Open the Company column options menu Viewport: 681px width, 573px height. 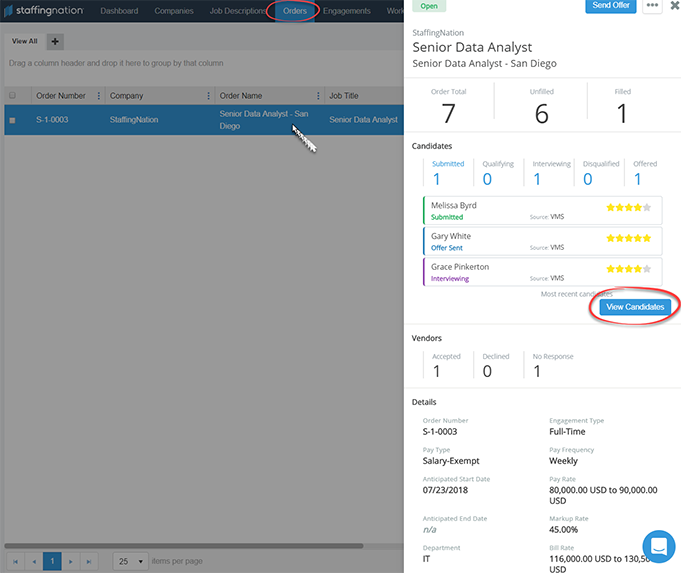click(209, 96)
